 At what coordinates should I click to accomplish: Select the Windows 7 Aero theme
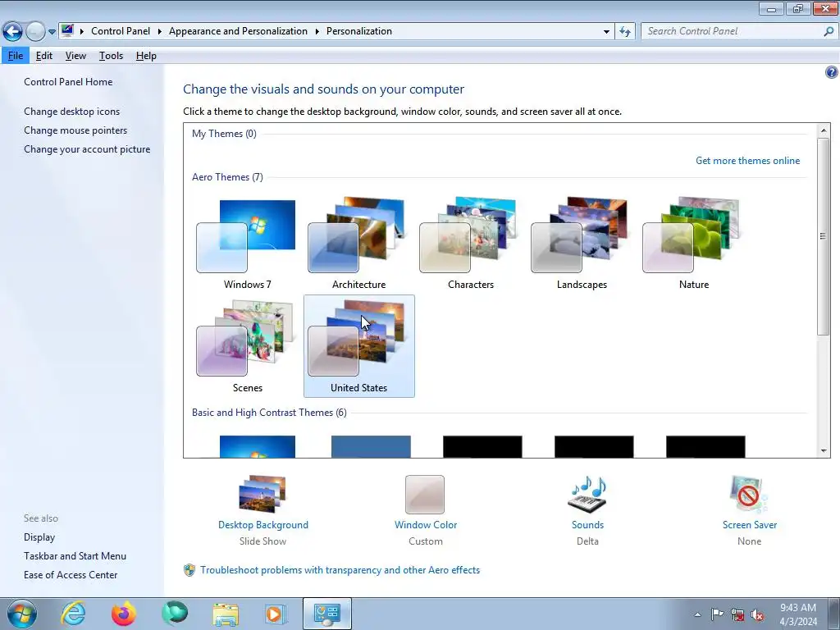247,243
